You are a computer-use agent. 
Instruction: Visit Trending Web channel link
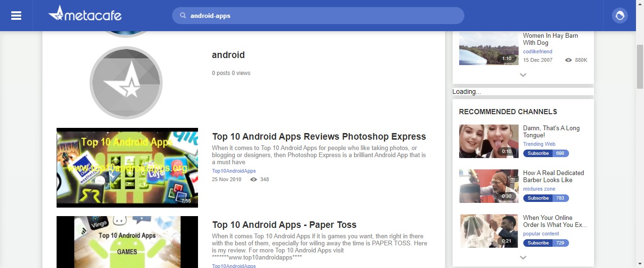(539, 144)
